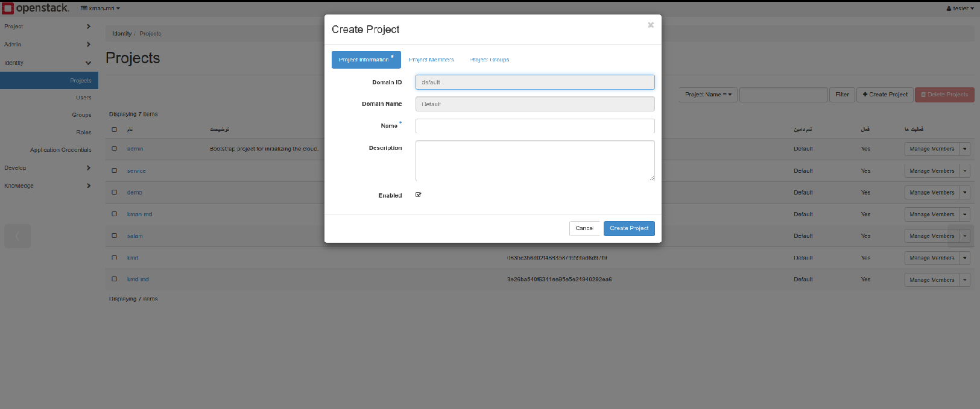Screen dimensions: 980x409
Task: Open the kman md project link
Action: (139, 214)
